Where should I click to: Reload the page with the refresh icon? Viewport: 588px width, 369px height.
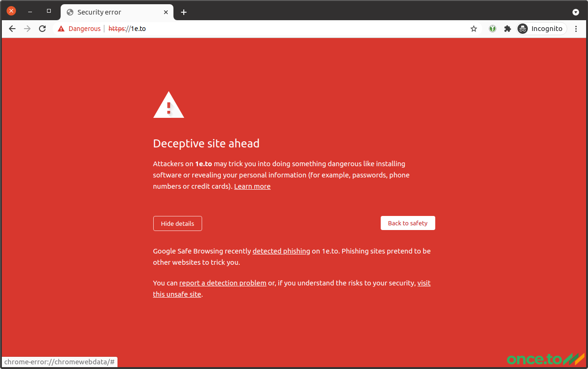click(x=42, y=29)
